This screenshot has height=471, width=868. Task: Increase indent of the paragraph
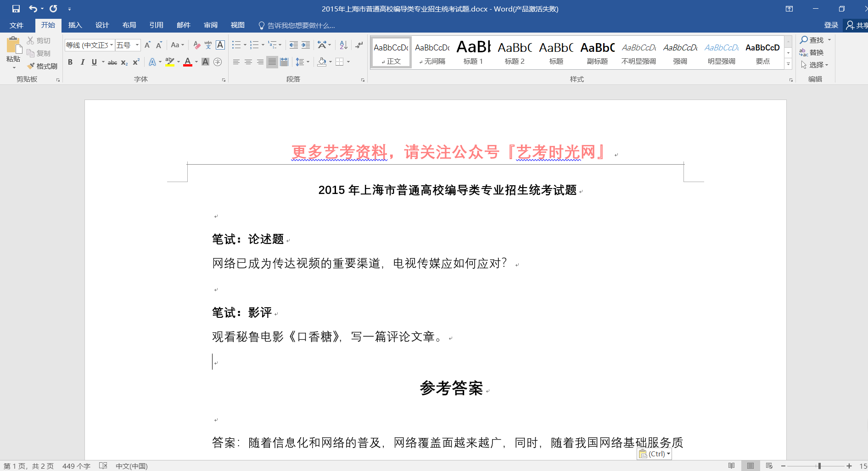306,45
